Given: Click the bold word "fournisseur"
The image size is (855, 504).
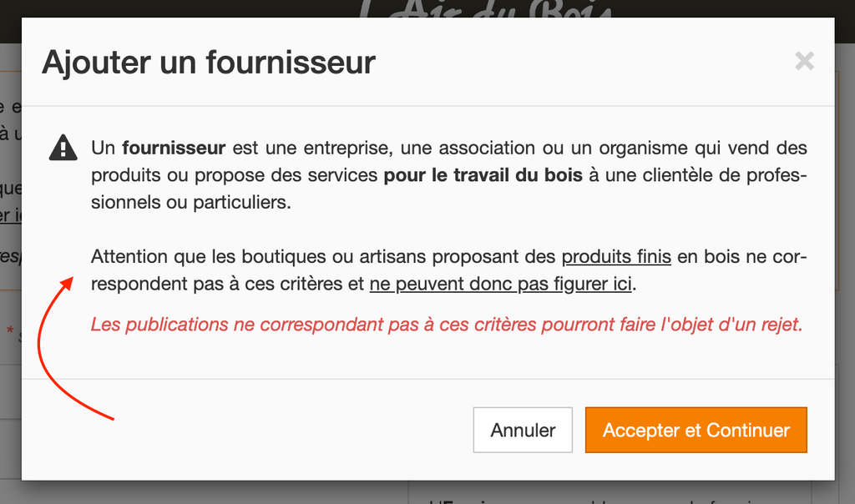Looking at the screenshot, I should coord(174,149).
